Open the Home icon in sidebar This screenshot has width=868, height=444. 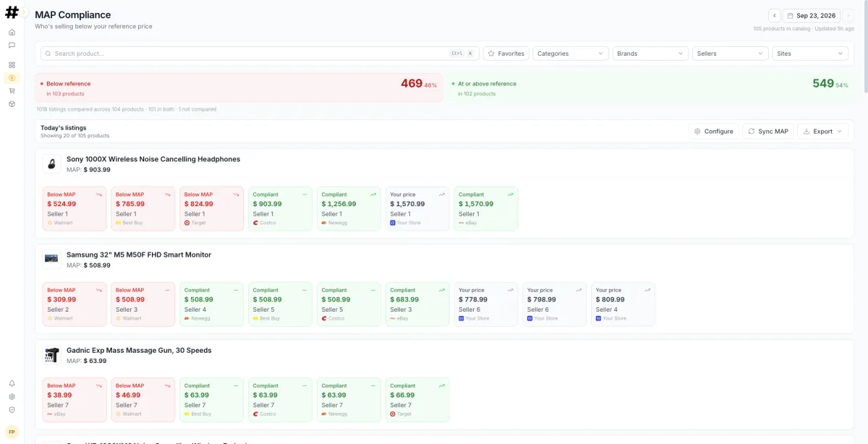(12, 32)
